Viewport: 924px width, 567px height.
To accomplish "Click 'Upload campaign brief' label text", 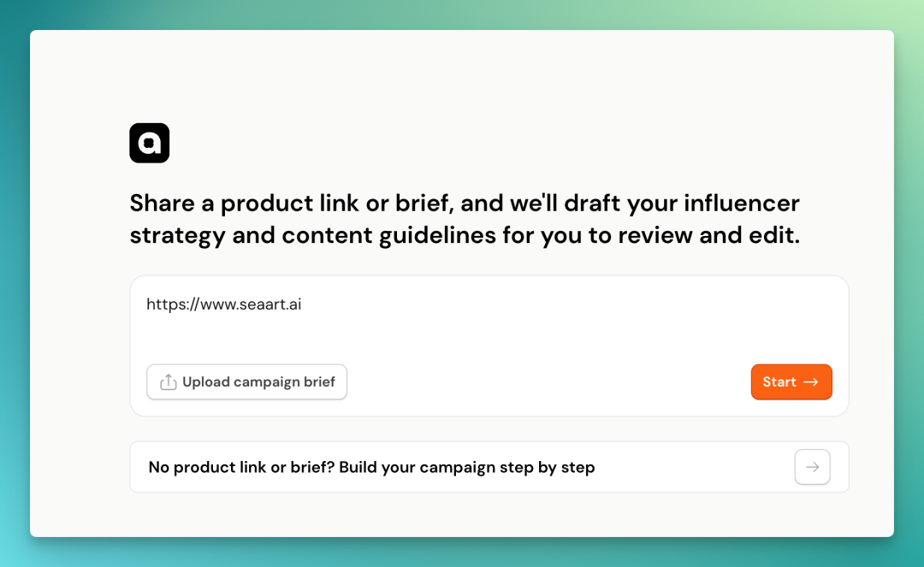I will tap(258, 382).
